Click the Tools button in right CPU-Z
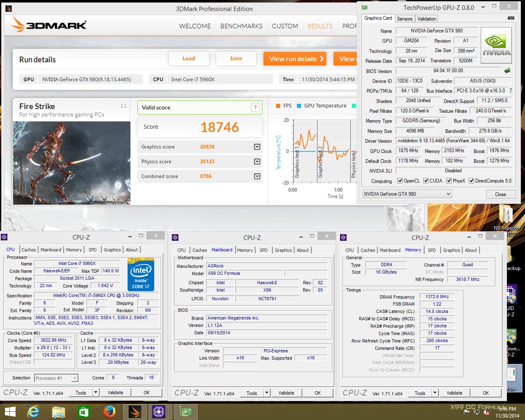Screen dimensions: 525x420 (x=420, y=393)
